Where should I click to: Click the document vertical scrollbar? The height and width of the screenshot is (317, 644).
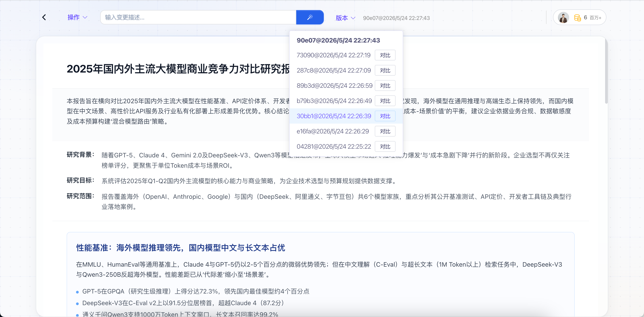606,71
